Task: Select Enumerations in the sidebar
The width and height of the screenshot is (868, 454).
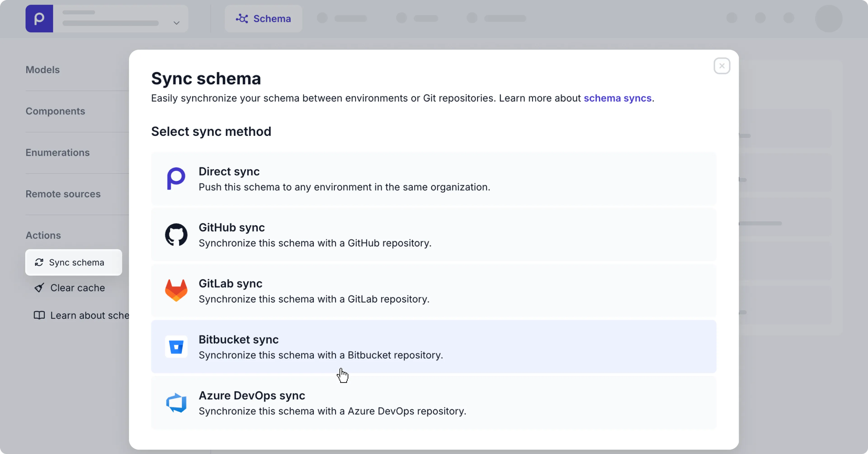Action: tap(58, 152)
